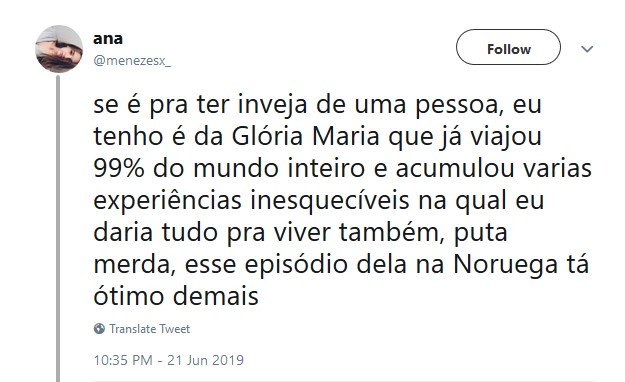Select the tweet's first line starting "se é pra"
Screen dimensions: 625x382
point(317,105)
